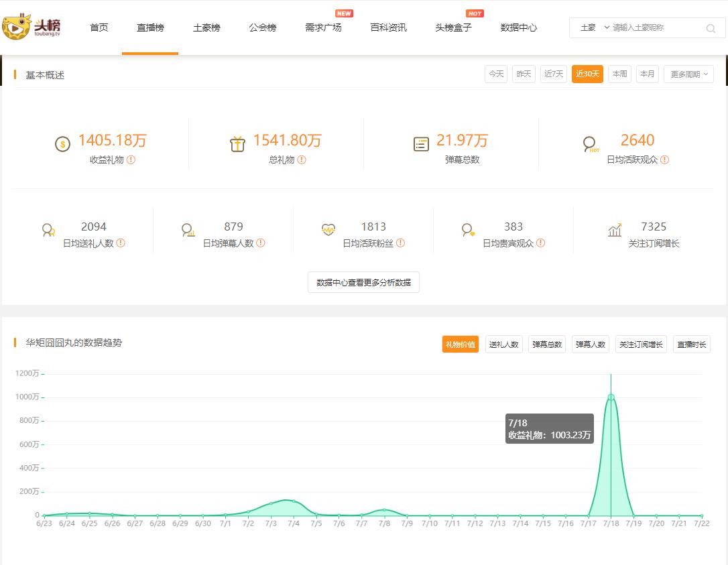Click info icon beside 日均活跃观众

pyautogui.click(x=664, y=160)
